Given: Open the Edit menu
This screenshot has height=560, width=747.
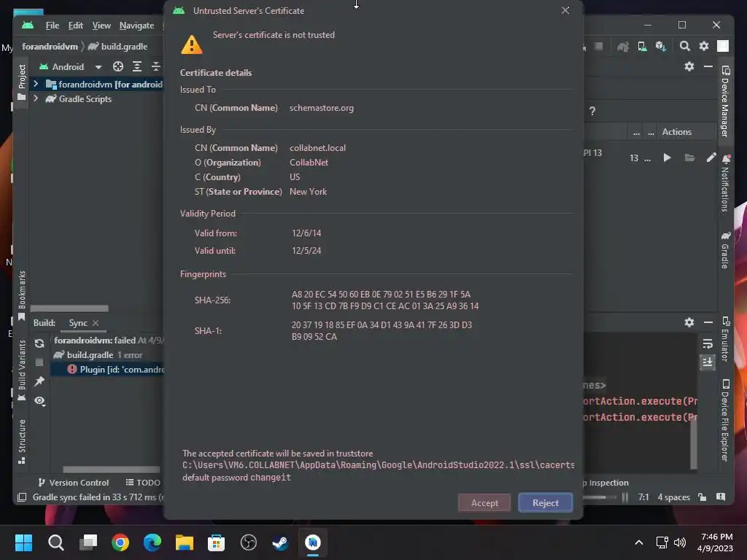Looking at the screenshot, I should coord(75,26).
